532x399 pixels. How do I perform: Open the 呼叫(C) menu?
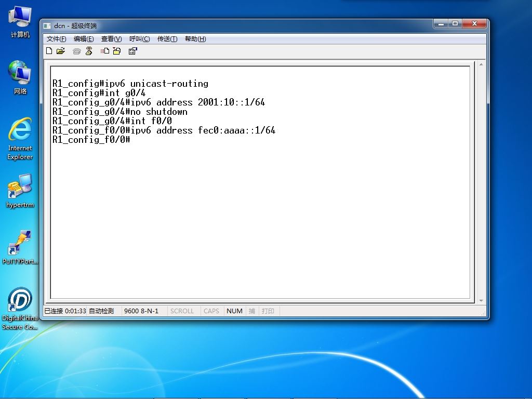[139, 38]
